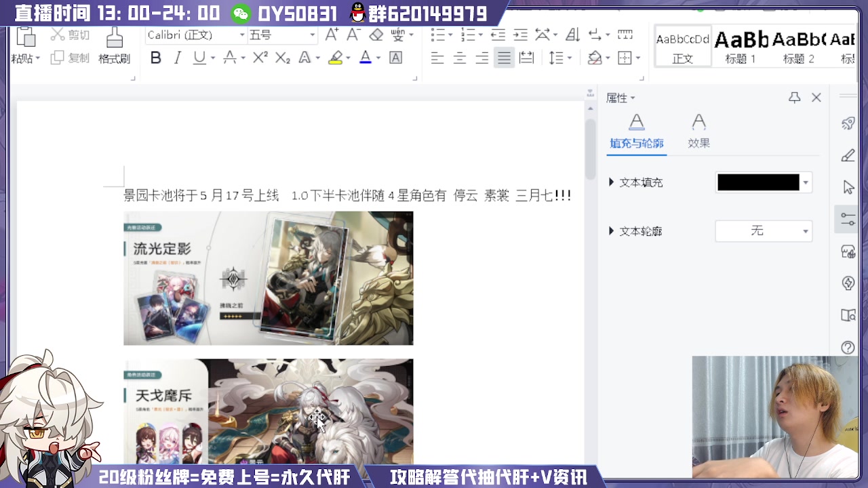
Task: Click the text line '景园卡池将于5月17号上线'
Action: click(x=201, y=196)
